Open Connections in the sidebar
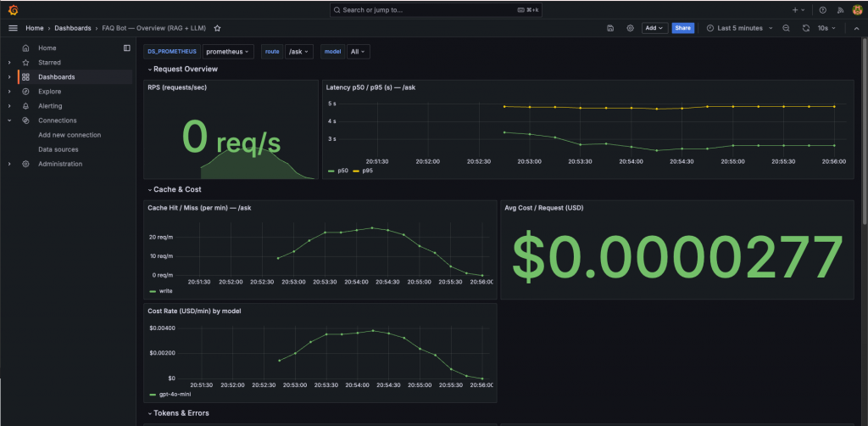 [58, 121]
